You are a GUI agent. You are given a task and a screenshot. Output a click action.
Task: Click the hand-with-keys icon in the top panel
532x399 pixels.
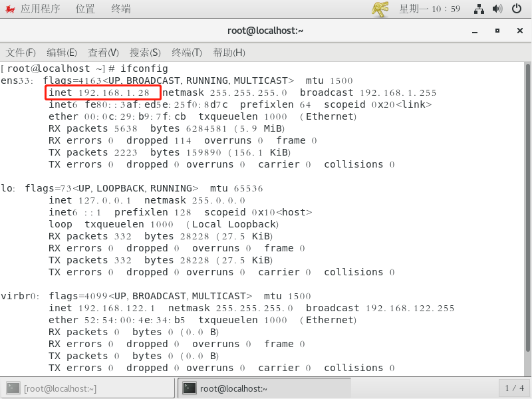coord(380,9)
